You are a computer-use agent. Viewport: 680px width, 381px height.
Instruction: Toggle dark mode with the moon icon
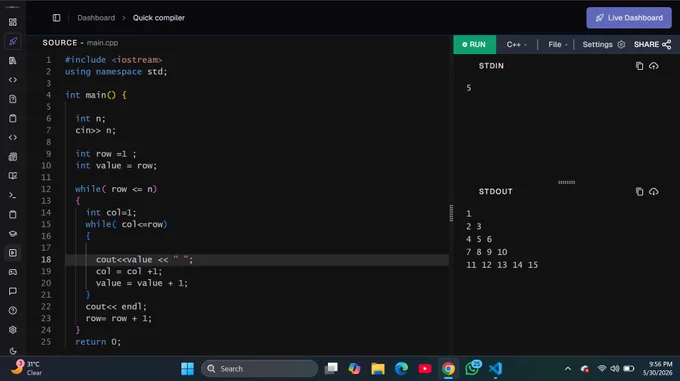pyautogui.click(x=13, y=351)
